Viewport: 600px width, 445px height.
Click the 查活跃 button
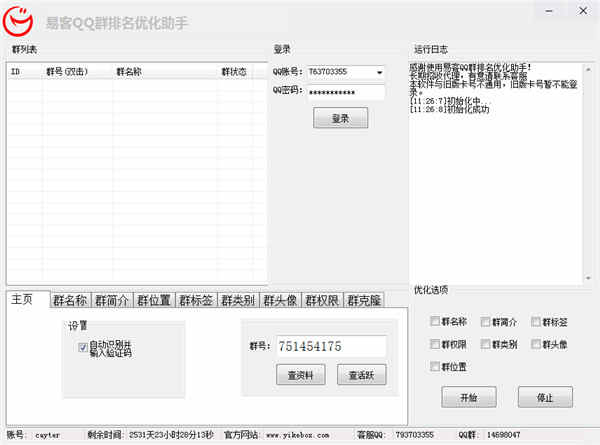[x=362, y=375]
